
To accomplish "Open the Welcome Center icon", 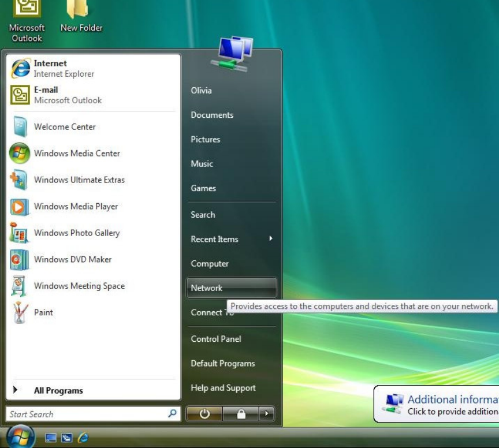I will click(20, 126).
